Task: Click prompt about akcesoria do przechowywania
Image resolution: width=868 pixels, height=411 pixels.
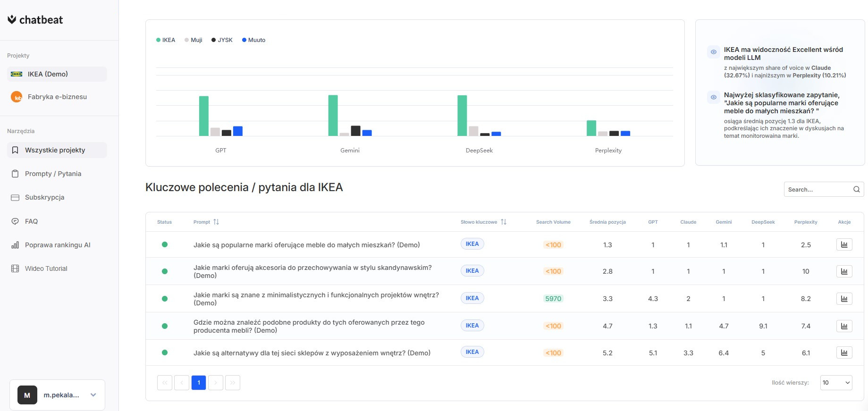Action: click(x=312, y=271)
